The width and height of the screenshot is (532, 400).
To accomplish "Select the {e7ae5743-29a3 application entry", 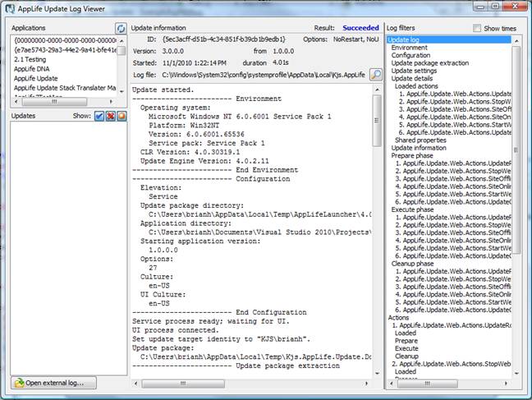I will (x=65, y=50).
